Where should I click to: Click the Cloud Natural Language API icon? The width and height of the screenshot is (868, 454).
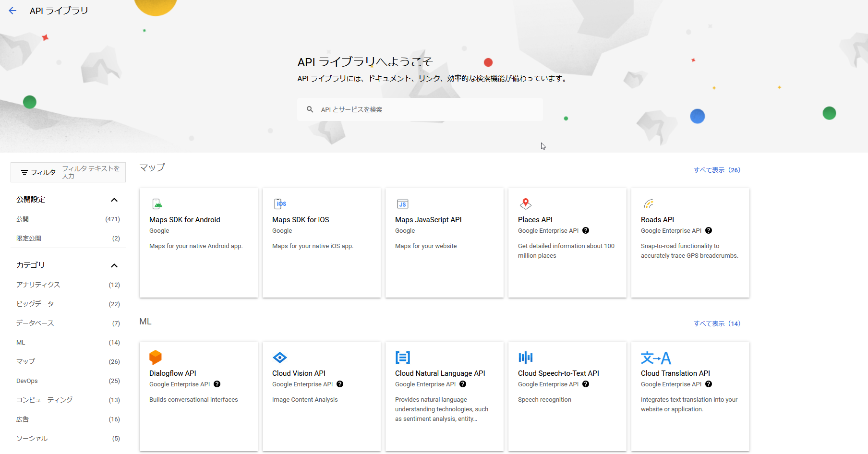(403, 358)
